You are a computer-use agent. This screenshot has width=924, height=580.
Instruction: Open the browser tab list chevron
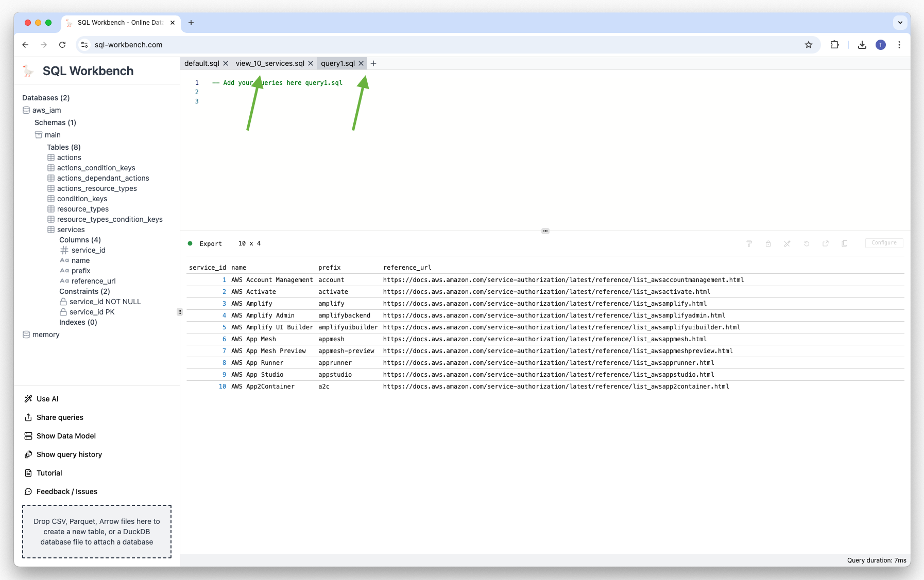(x=900, y=23)
